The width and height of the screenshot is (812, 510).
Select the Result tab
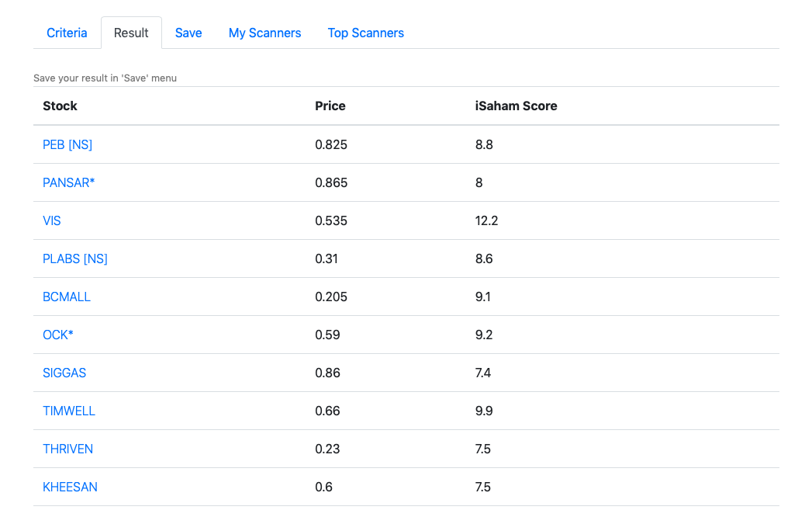point(131,33)
